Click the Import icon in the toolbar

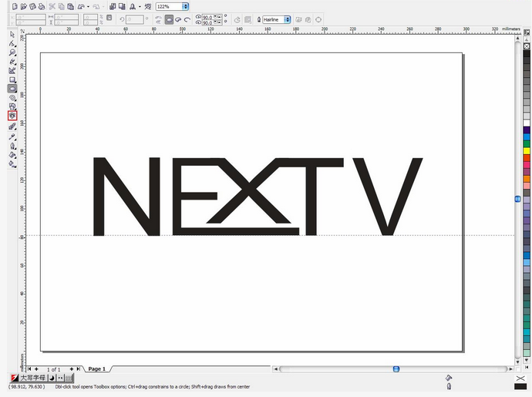pyautogui.click(x=113, y=6)
